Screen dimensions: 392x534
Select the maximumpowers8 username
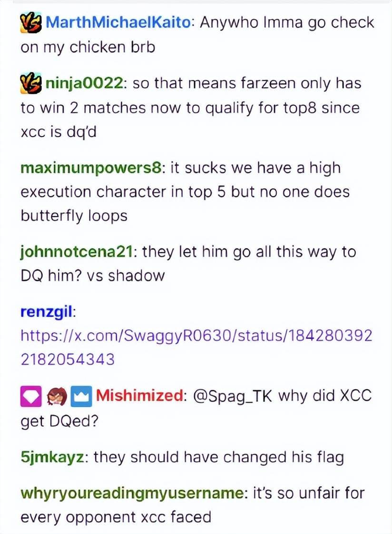pyautogui.click(x=91, y=168)
